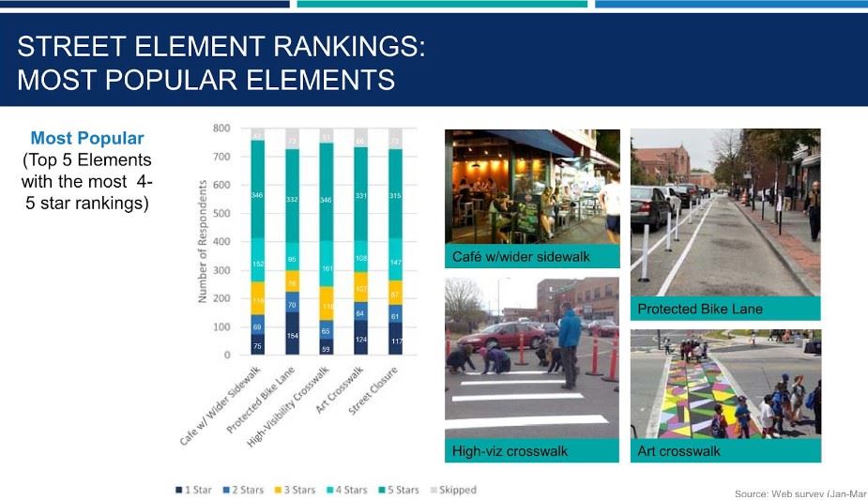This screenshot has width=868, height=500.
Task: Click the 3 Stars legend color swatch
Action: pos(278,490)
